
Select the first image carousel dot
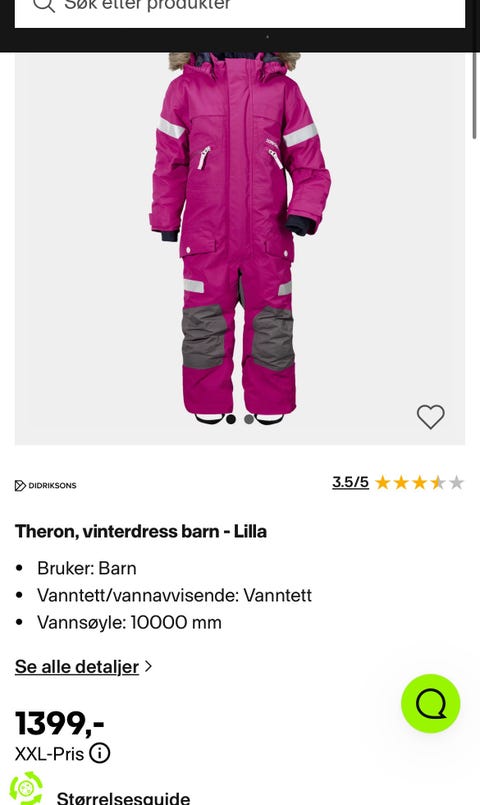pos(231,419)
